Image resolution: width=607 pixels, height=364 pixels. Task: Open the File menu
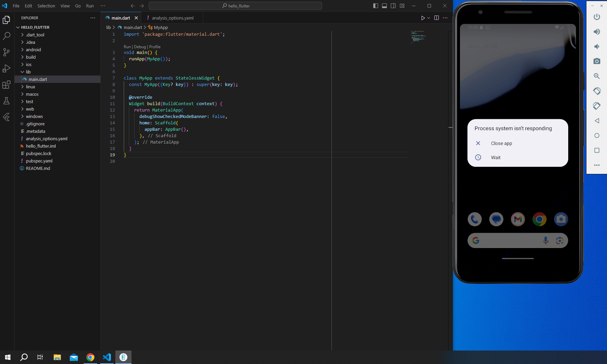coord(16,6)
